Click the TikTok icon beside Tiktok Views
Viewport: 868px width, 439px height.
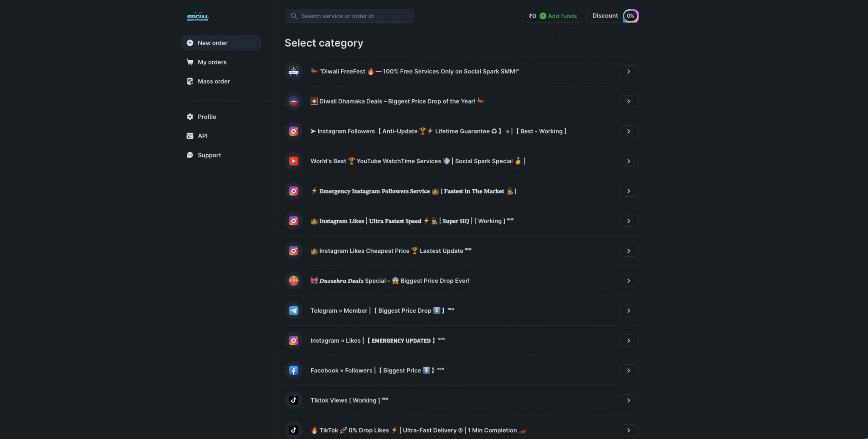pos(293,400)
